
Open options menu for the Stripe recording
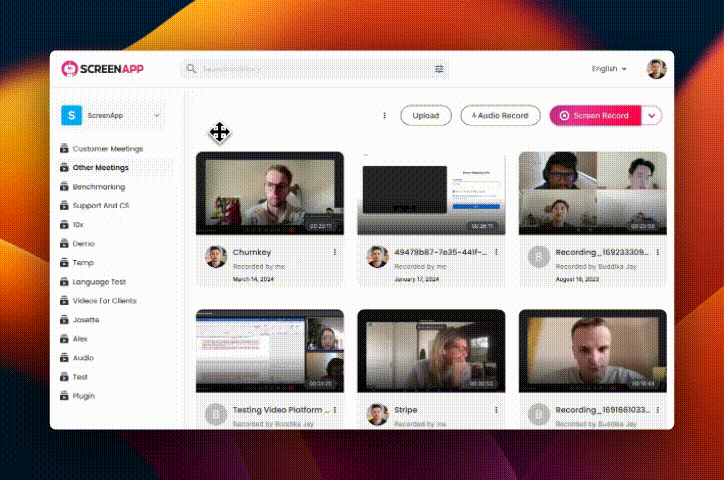496,410
